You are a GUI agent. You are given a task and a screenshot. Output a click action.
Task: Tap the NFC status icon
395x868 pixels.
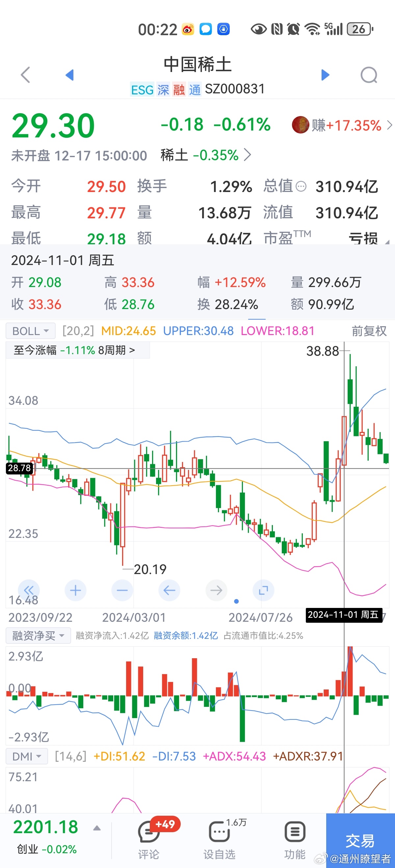[277, 29]
